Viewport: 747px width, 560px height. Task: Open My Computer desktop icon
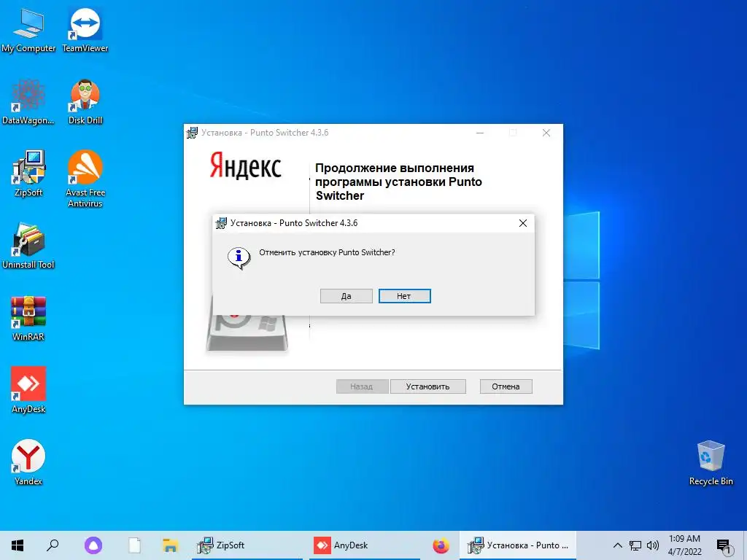(28, 29)
